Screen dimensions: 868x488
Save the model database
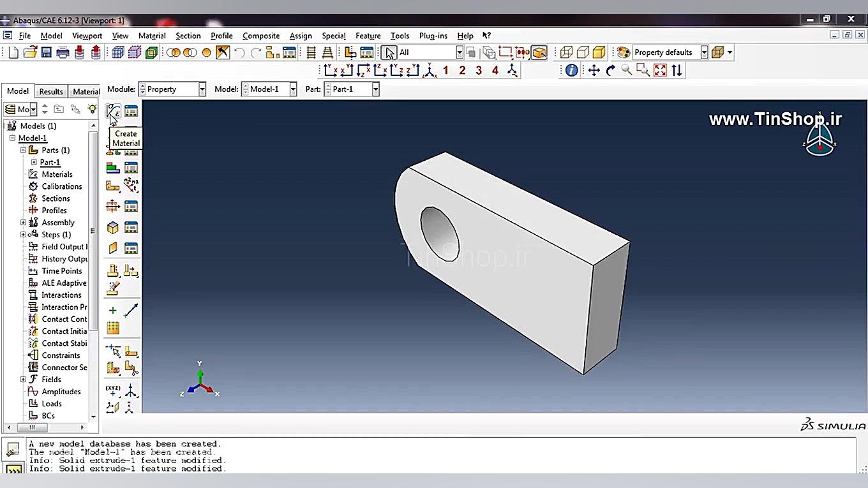[46, 53]
